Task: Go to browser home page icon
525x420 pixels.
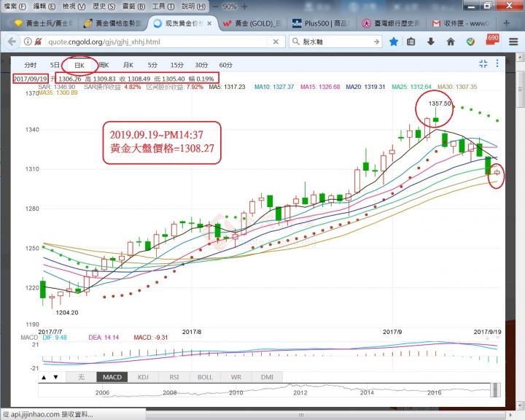Action: pos(451,42)
